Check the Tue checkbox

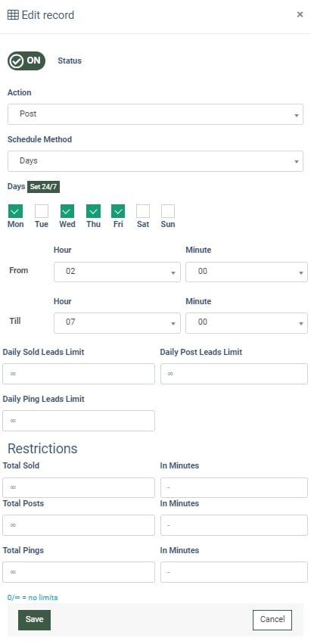(42, 211)
